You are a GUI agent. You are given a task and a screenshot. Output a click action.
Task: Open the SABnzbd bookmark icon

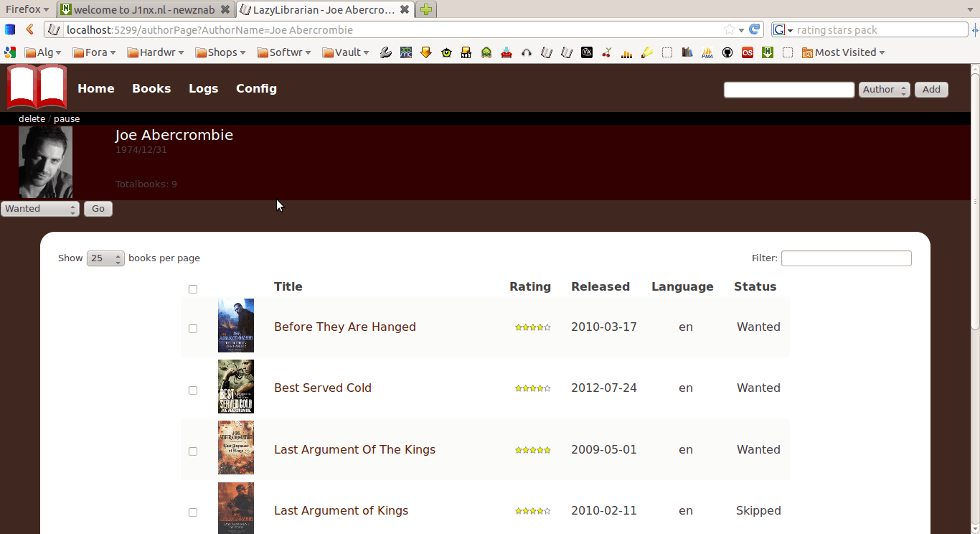pos(466,52)
